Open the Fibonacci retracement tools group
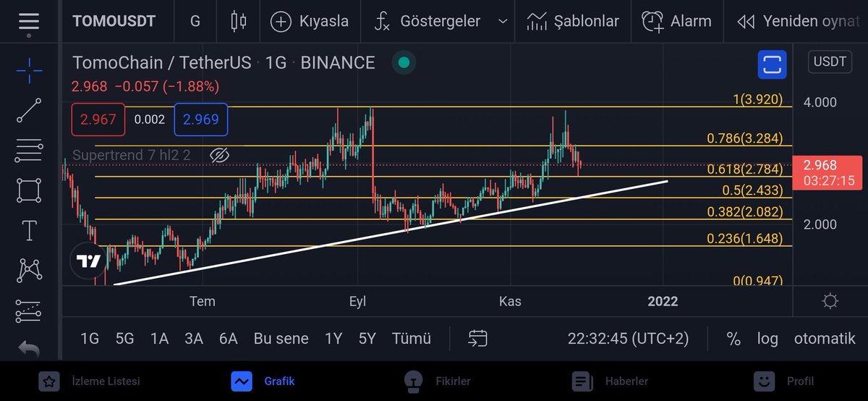 tap(29, 151)
